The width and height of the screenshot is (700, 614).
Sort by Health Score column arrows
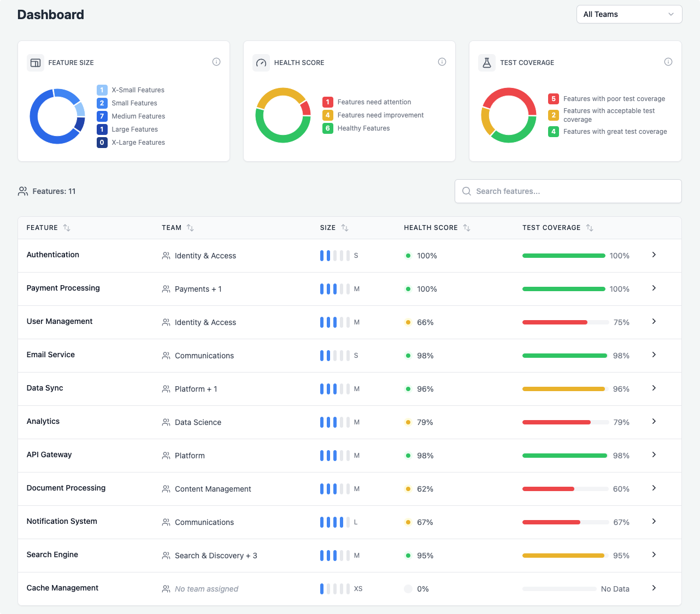point(467,228)
